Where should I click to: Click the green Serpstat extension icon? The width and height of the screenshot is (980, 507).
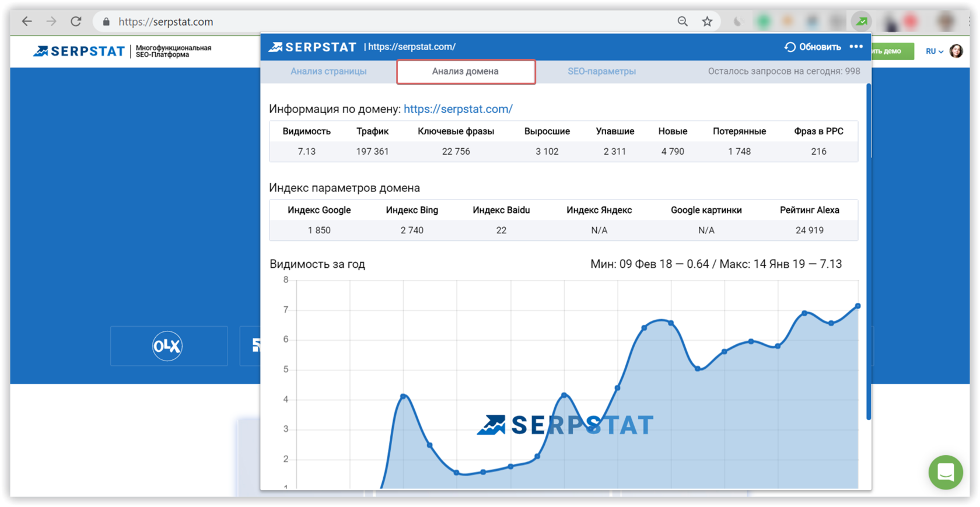pos(861,22)
